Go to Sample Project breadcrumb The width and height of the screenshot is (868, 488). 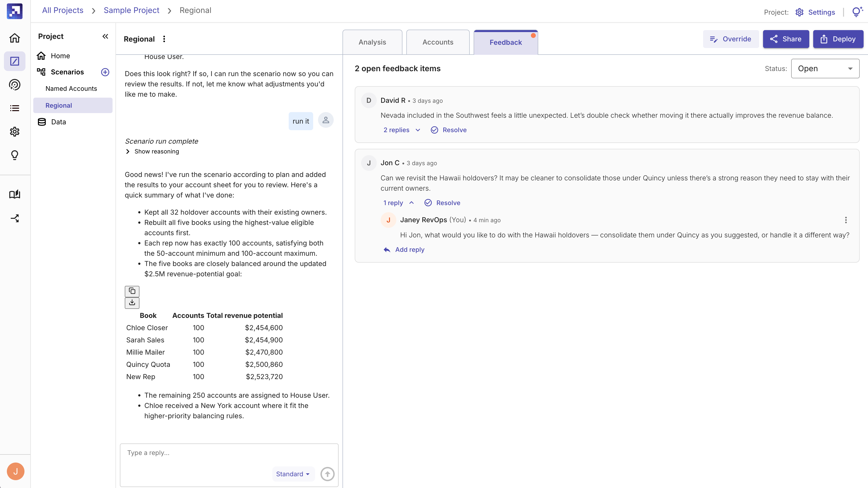[x=131, y=10]
